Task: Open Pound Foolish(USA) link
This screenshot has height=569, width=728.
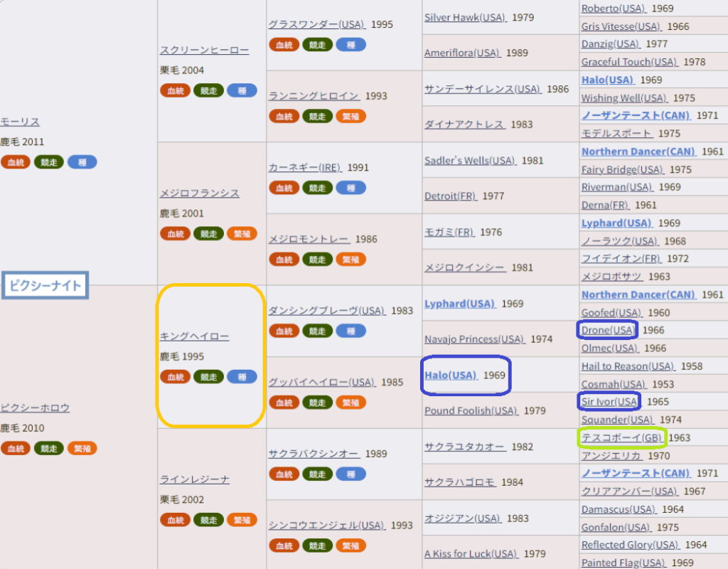Action: 472,411
